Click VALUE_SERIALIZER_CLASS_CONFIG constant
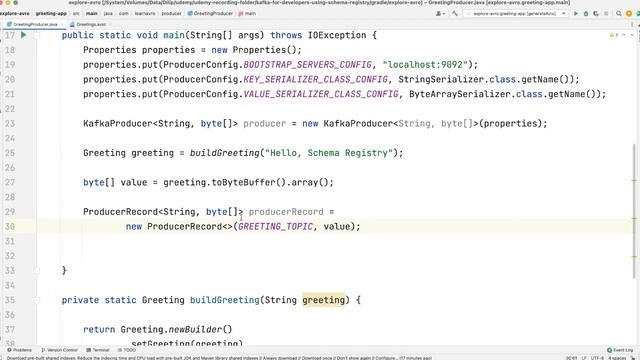The image size is (640, 360). point(321,94)
